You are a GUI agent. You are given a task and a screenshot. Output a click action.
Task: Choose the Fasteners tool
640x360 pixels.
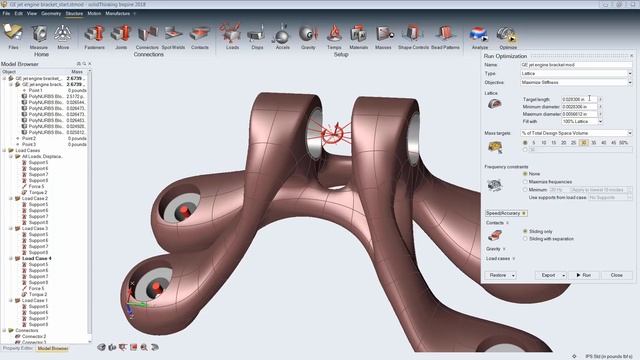94,34
